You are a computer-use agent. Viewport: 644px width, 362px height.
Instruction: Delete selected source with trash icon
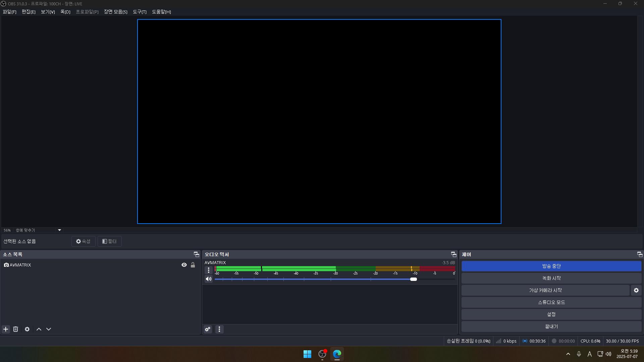tap(16, 329)
